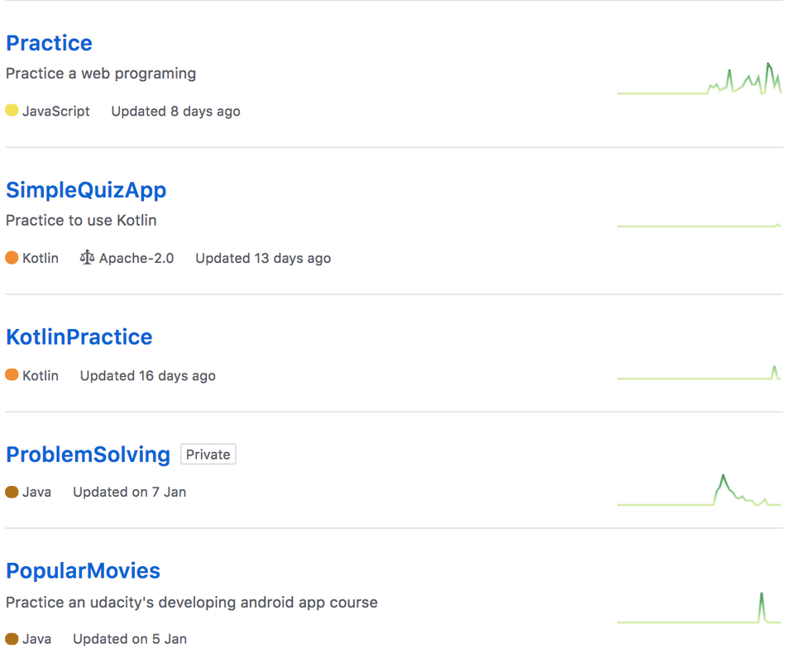794x672 pixels.
Task: Open the Practice repository link
Action: (x=49, y=43)
